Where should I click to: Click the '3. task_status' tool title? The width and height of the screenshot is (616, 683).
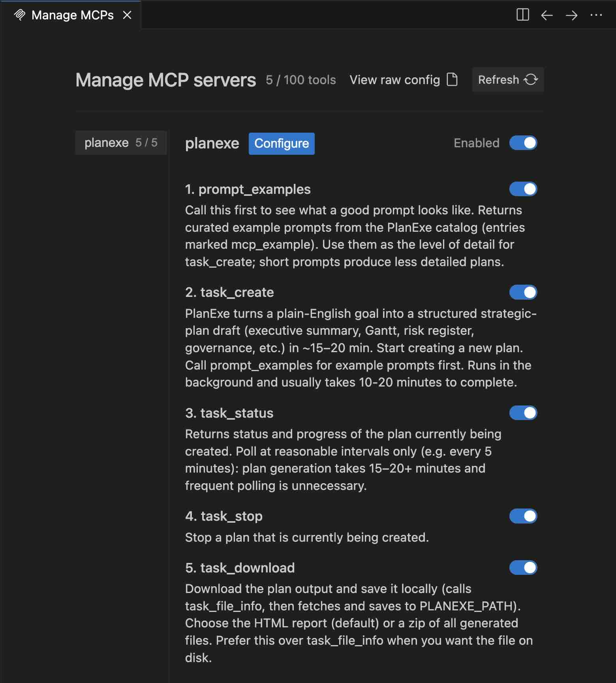pos(229,413)
